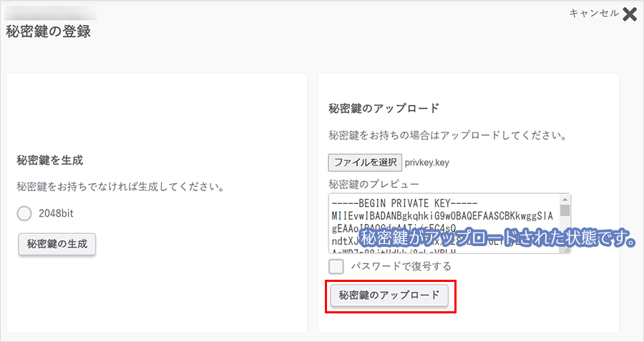Viewport: 644px width, 342px height.
Task: Click the 秘密鍵の登録 page heading
Action: [x=49, y=31]
